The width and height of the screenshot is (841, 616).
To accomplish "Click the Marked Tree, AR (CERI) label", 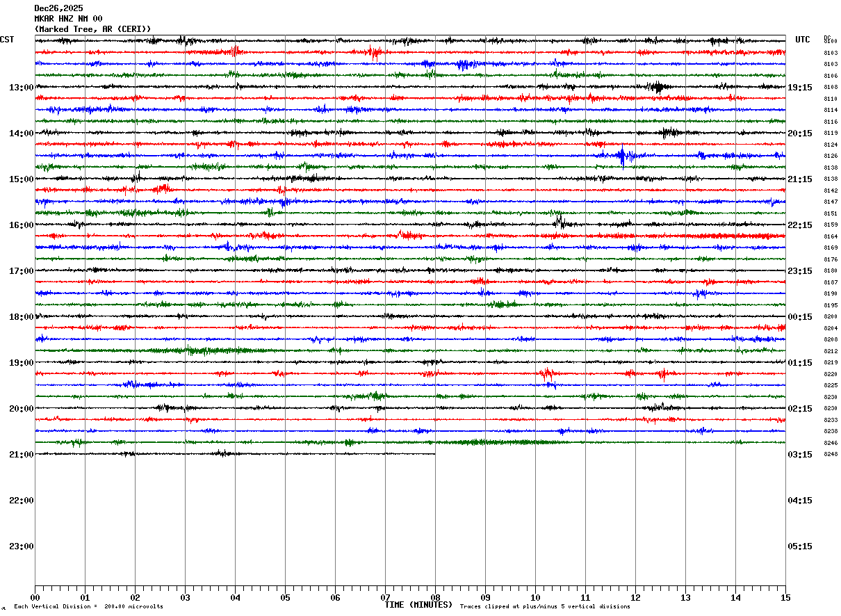I will tap(92, 29).
